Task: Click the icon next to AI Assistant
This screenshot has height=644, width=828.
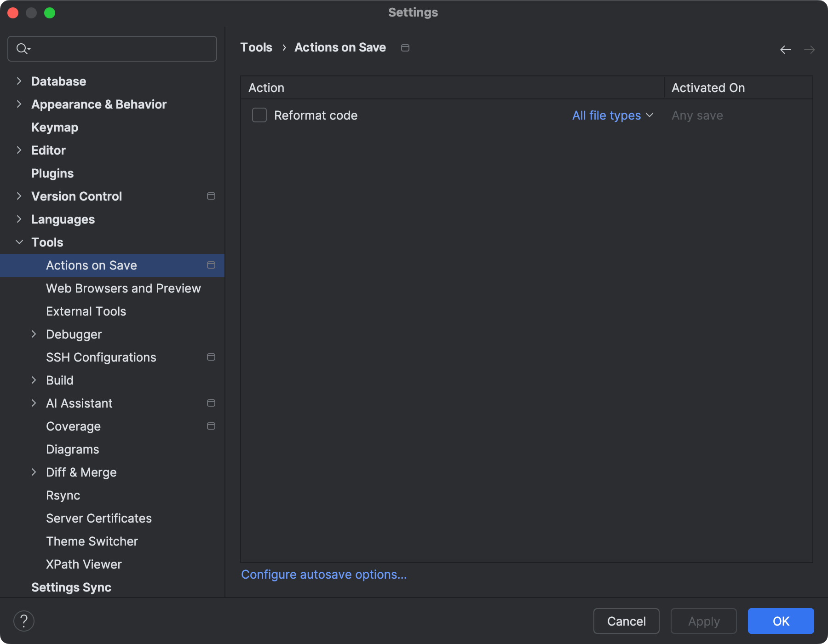Action: tap(211, 403)
